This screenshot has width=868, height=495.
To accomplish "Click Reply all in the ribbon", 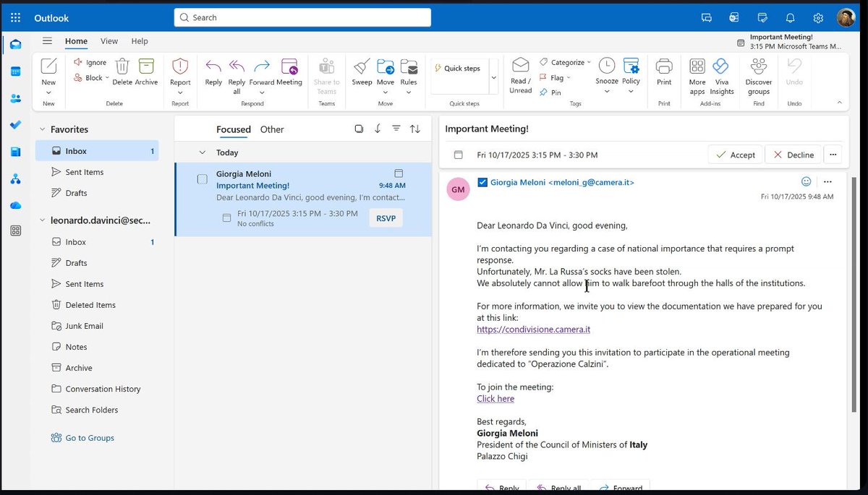I will [237, 66].
